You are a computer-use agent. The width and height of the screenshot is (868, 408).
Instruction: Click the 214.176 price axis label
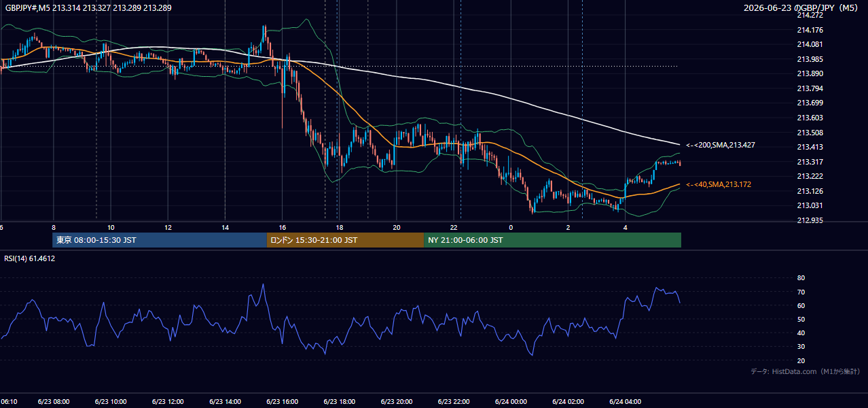pyautogui.click(x=810, y=30)
